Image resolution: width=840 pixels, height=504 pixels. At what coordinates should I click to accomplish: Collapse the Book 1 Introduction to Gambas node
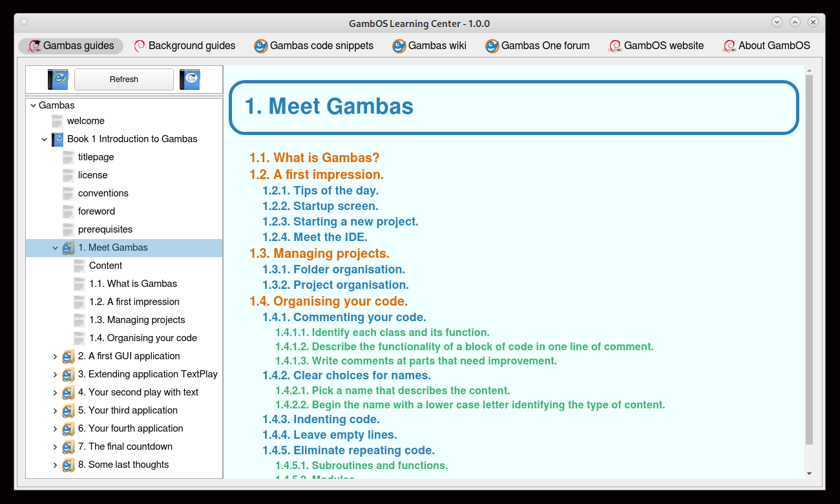click(45, 139)
